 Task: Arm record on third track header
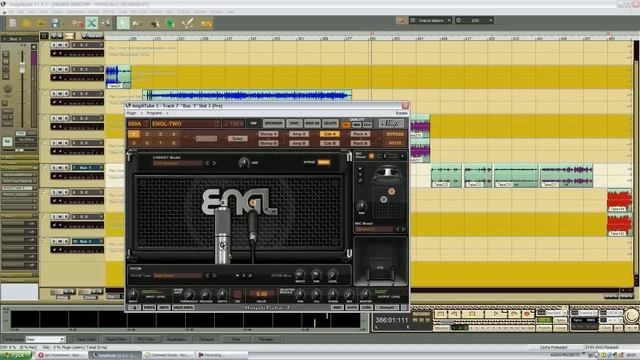(x=66, y=94)
